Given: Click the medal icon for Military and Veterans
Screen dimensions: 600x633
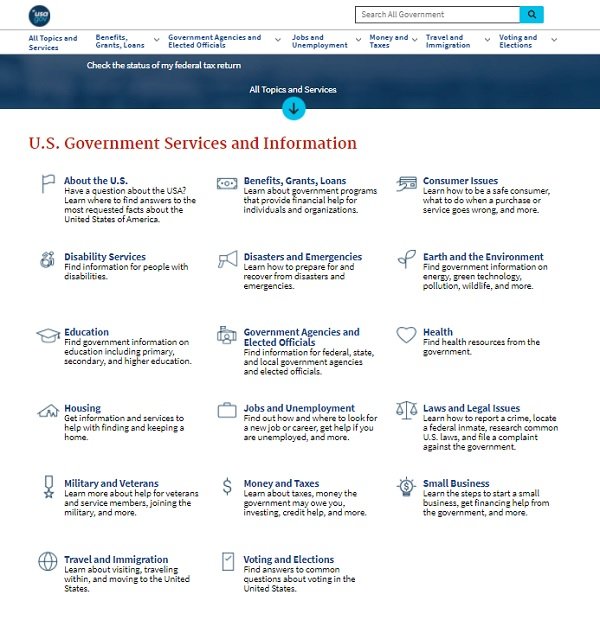Looking at the screenshot, I should click(49, 486).
